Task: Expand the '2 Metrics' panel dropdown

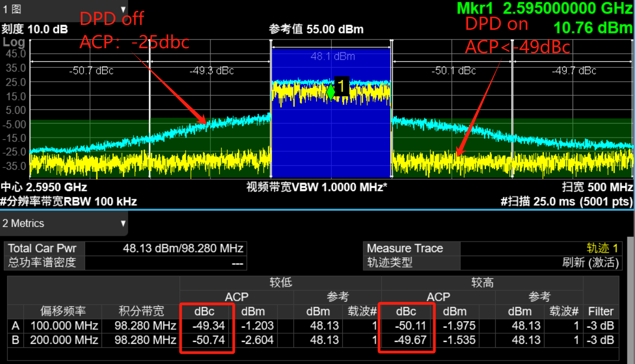Action: [123, 223]
